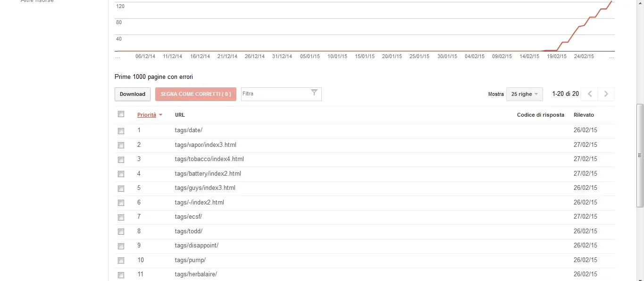Open the tags/tobacco/index4.html entry
Viewport: 644px width, 281px height.
(x=209, y=159)
